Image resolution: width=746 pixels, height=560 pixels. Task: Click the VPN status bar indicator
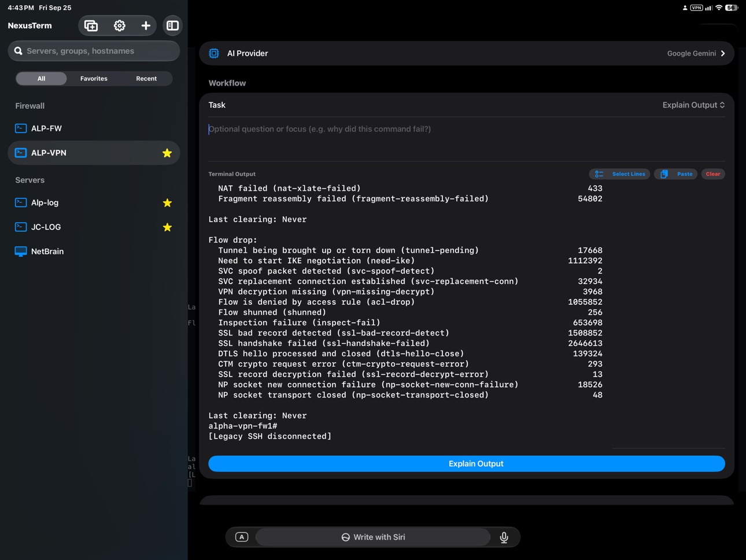[696, 8]
